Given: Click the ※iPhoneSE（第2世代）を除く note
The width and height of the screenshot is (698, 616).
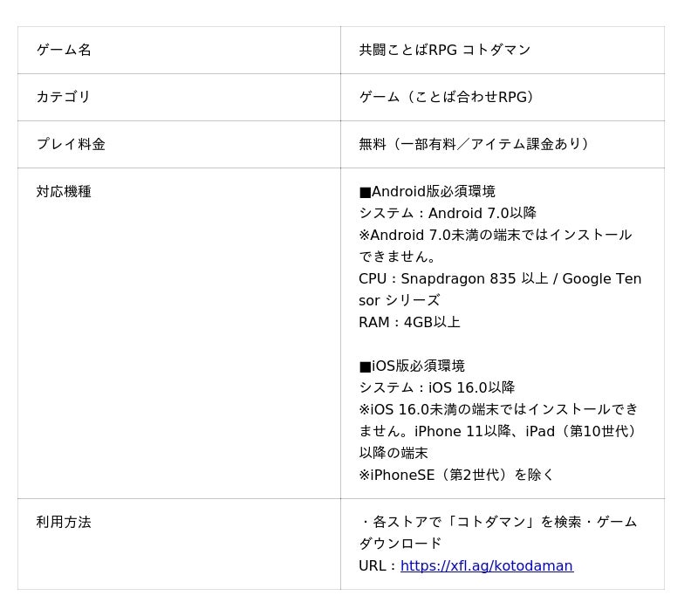Looking at the screenshot, I should tap(456, 475).
